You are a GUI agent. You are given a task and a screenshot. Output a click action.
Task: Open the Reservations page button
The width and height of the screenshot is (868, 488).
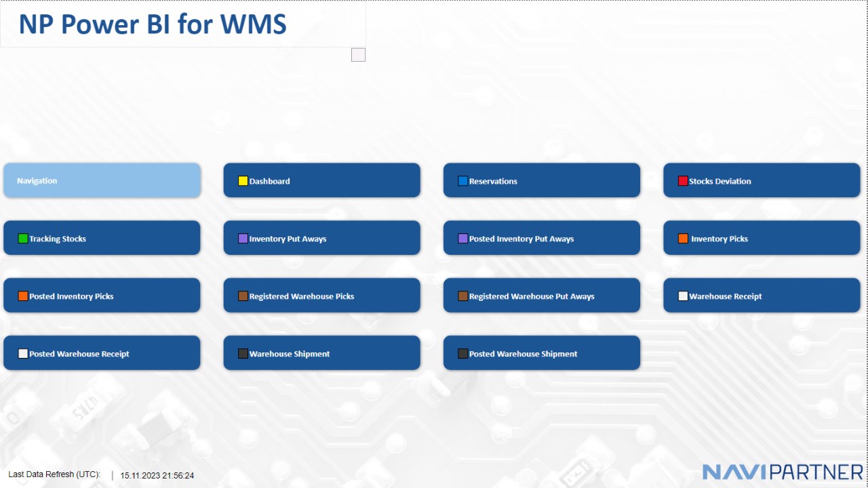coord(542,180)
